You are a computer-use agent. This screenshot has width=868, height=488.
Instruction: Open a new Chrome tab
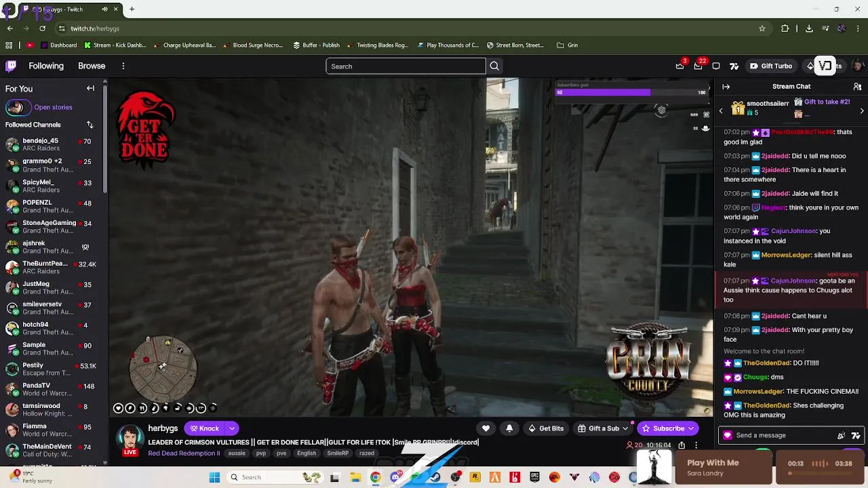(132, 9)
